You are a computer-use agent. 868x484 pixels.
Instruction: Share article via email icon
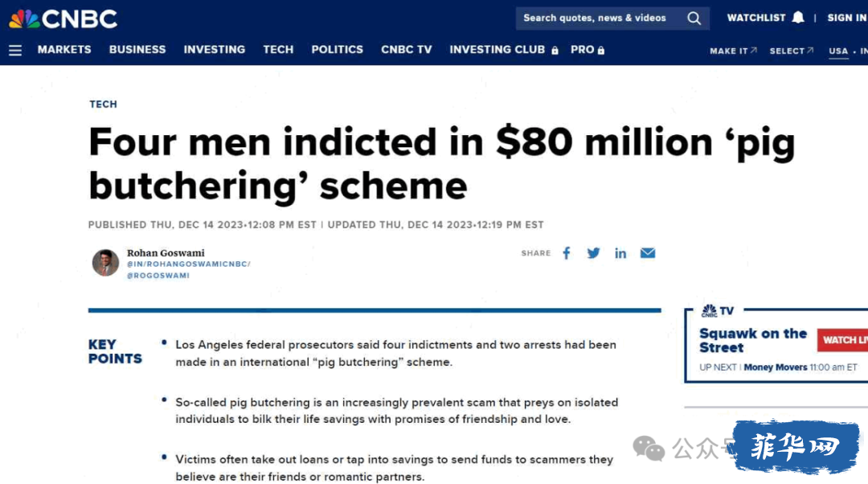point(648,253)
